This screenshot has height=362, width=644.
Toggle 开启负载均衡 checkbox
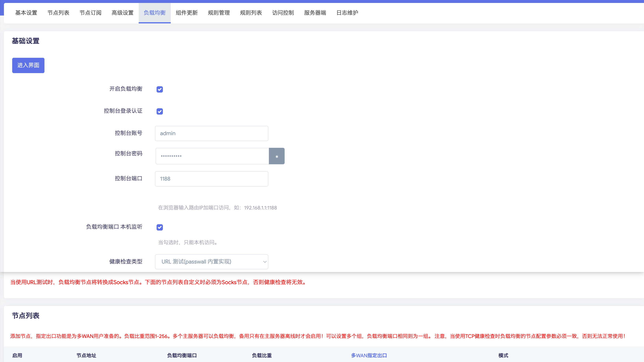point(160,89)
